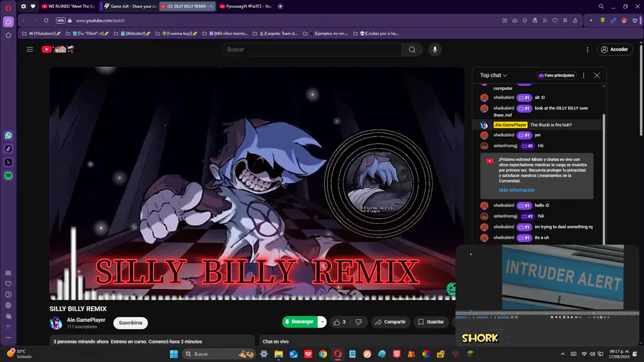Open the [Webzitez!] bookmarks folder
This screenshot has width=644, height=362.
click(x=132, y=34)
